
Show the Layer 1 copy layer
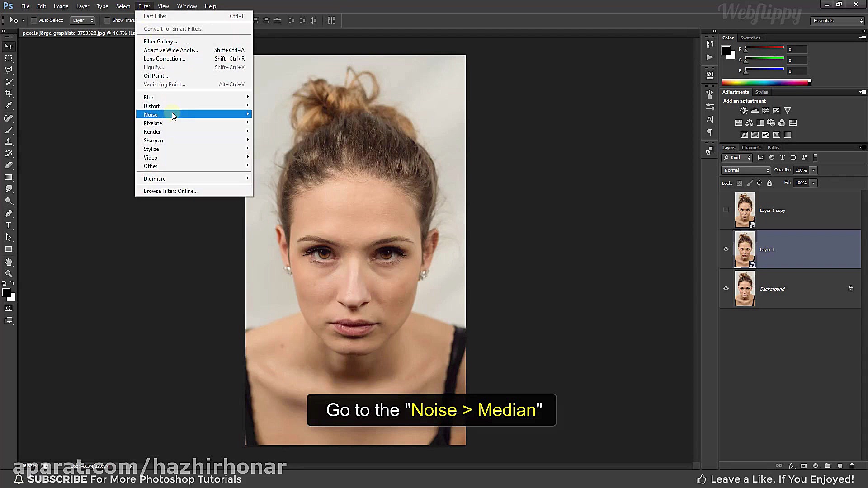(x=726, y=210)
